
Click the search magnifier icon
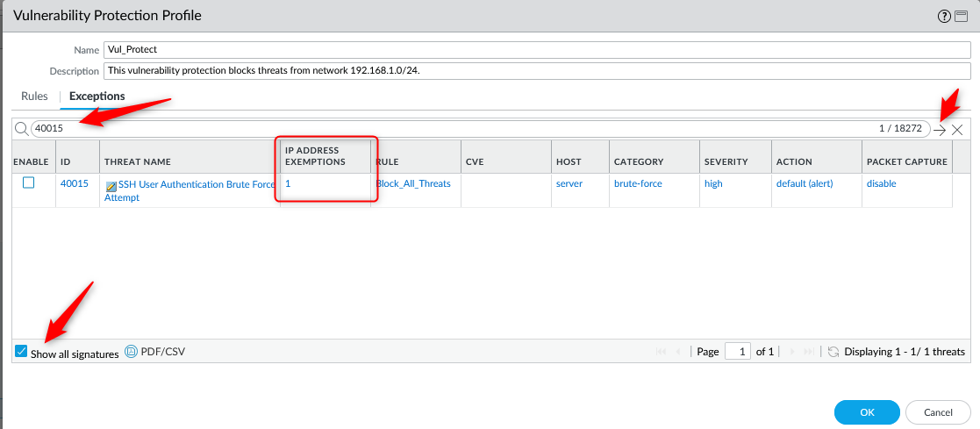(21, 129)
